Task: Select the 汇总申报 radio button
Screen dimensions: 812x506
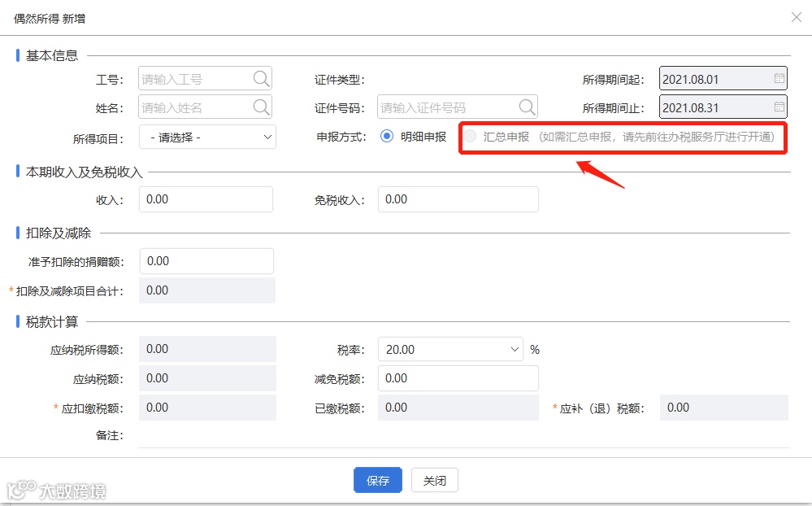Action: pyautogui.click(x=470, y=137)
